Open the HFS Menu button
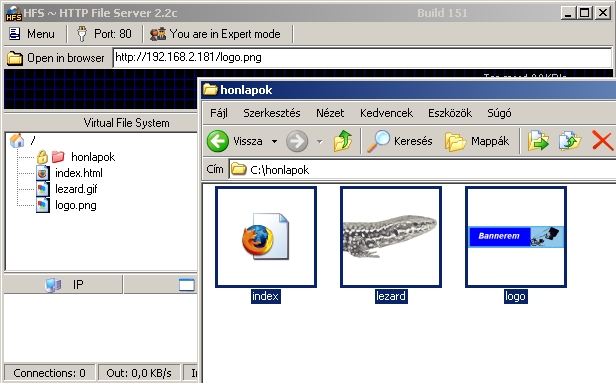Screen dimensions: 616x383 32,34
